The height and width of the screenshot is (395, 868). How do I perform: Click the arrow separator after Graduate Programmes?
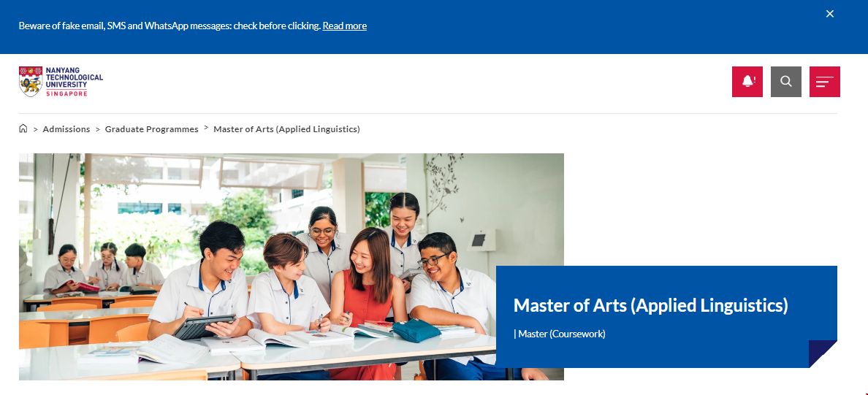206,128
